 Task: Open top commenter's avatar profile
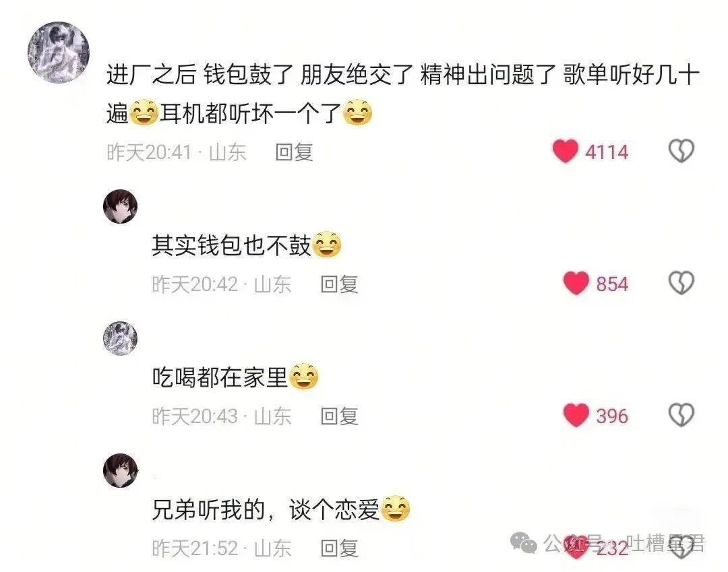tap(59, 53)
